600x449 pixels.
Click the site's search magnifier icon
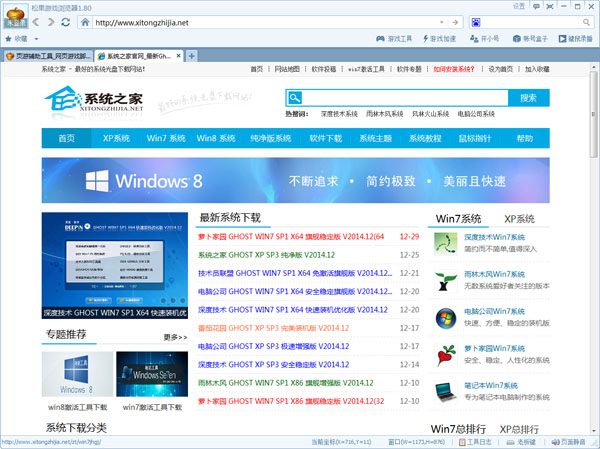tap(295, 98)
